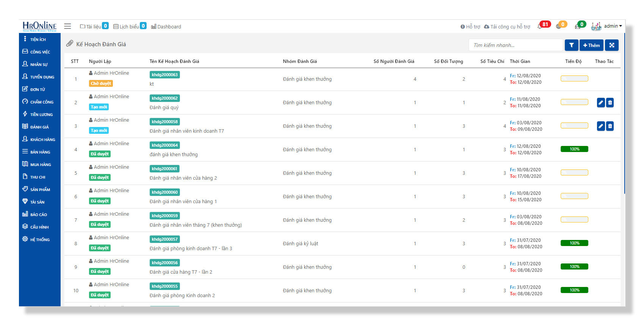Select 'Đánh giá nhân viên cửa hàng 2' name
Viewport: 644px width, 326px height.
[183, 178]
